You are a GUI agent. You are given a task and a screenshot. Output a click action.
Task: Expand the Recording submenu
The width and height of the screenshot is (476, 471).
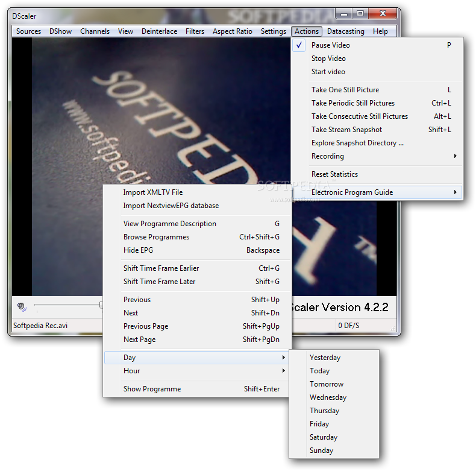point(377,156)
